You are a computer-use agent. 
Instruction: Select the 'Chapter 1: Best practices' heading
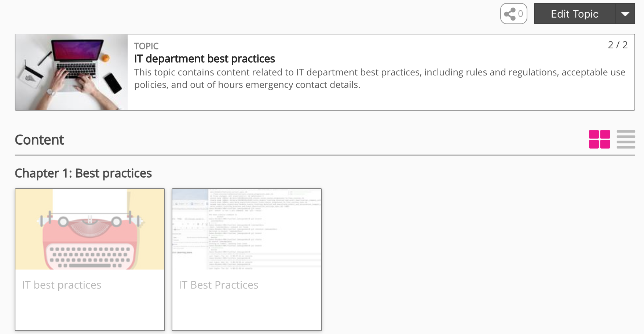pos(83,173)
